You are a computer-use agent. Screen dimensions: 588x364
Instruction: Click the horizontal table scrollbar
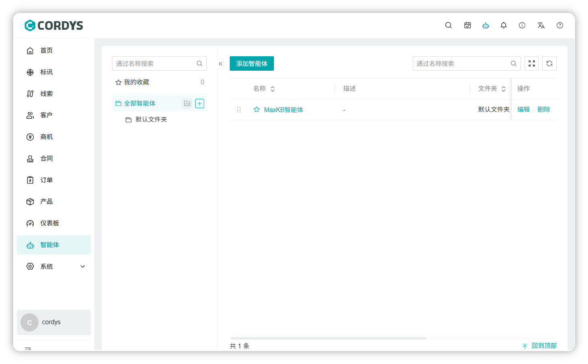point(328,338)
